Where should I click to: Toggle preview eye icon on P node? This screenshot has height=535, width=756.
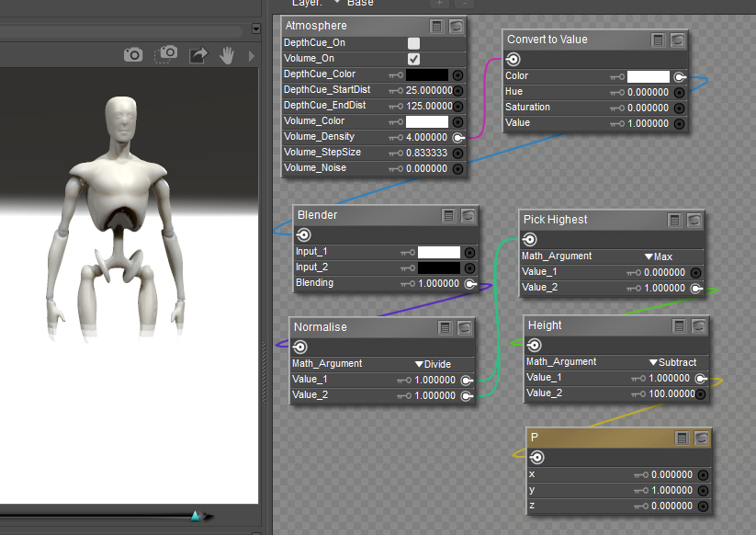701,438
